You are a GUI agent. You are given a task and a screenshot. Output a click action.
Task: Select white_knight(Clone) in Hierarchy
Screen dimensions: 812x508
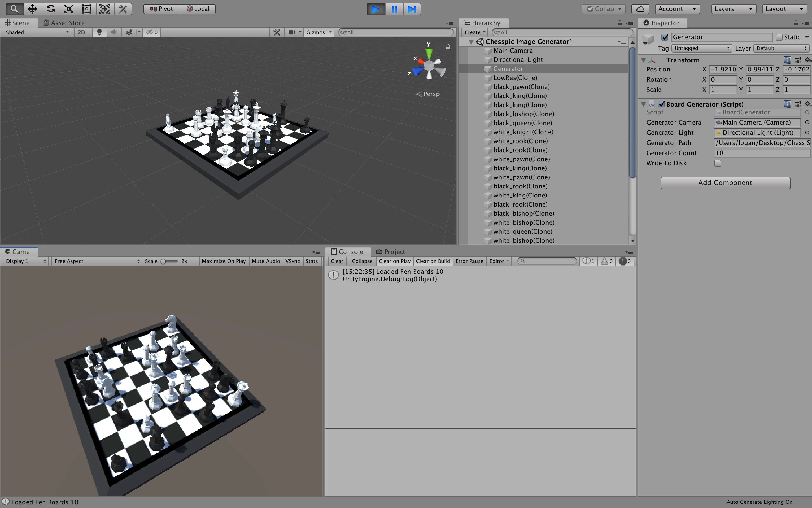tap(523, 132)
